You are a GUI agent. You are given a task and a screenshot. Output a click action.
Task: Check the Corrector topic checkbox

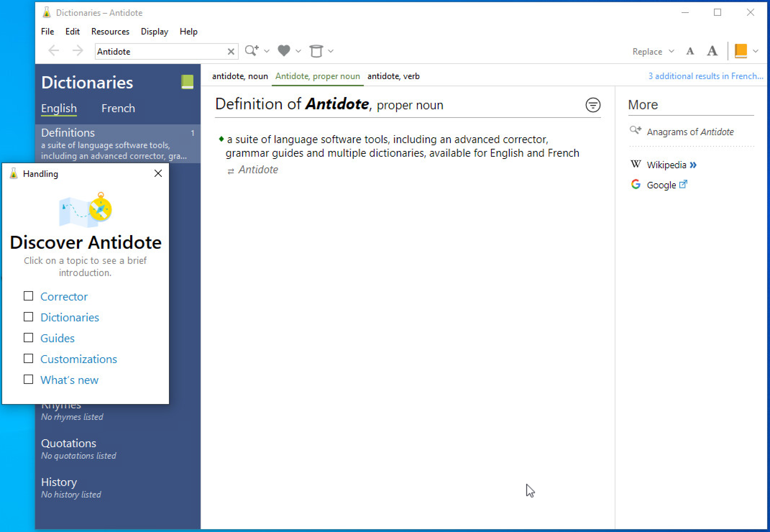click(x=28, y=296)
